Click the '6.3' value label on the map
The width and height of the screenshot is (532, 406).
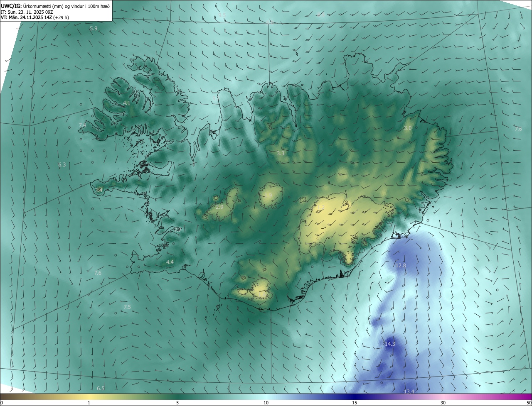62,165
